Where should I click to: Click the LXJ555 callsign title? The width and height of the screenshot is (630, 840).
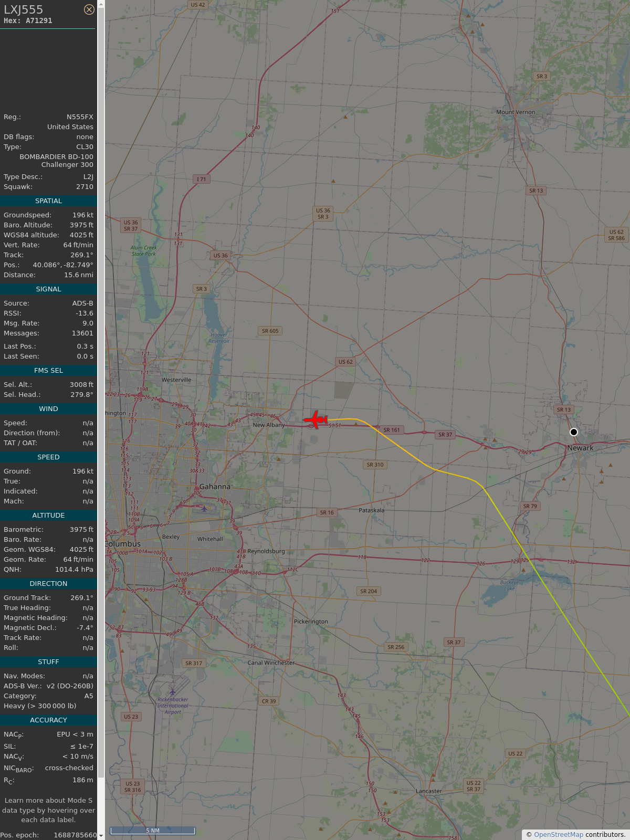[x=24, y=9]
